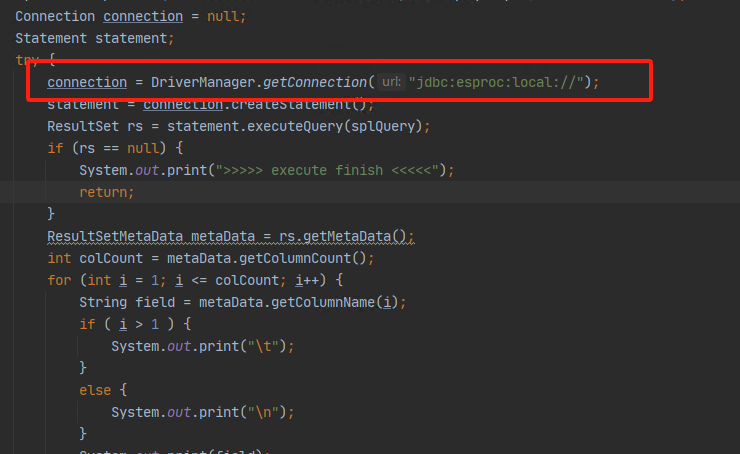Click the print("\n") statement
The height and width of the screenshot is (454, 740).
coord(203,412)
